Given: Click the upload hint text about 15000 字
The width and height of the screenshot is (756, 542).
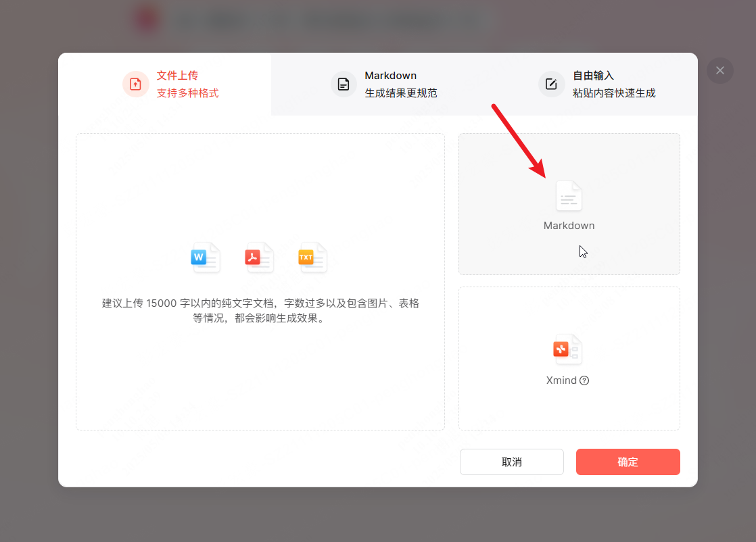Looking at the screenshot, I should (260, 310).
